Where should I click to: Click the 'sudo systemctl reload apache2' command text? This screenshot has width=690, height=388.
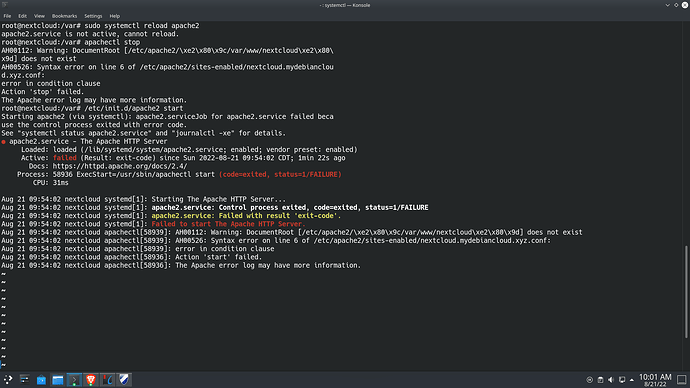pos(142,26)
